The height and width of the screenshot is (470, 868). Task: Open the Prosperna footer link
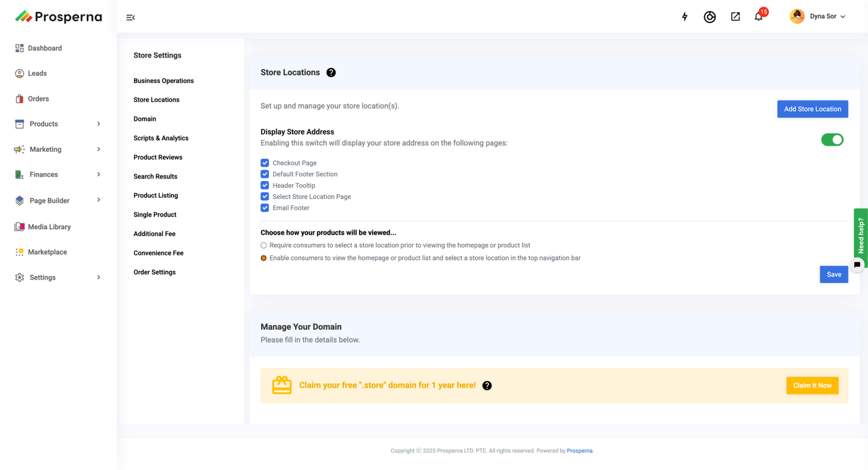580,451
